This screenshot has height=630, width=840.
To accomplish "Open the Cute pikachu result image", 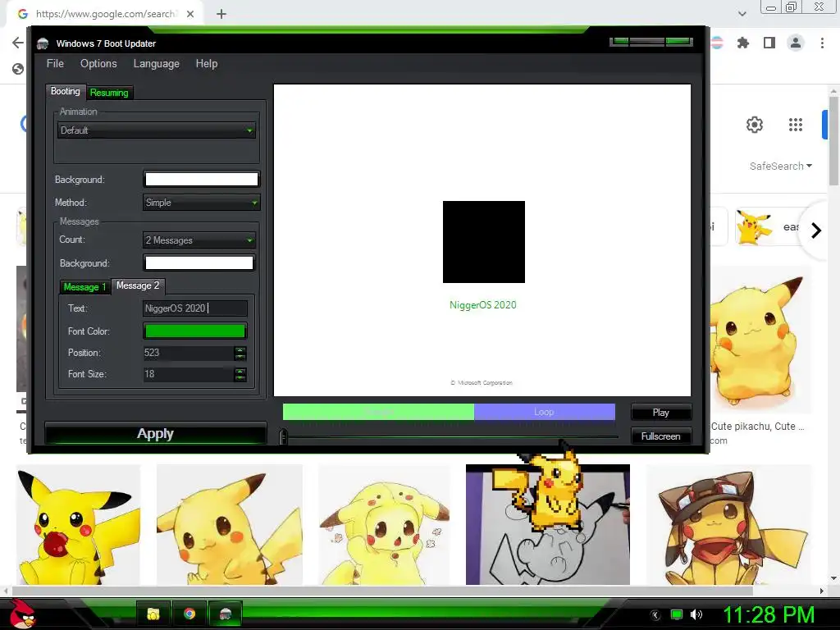I will coord(760,339).
